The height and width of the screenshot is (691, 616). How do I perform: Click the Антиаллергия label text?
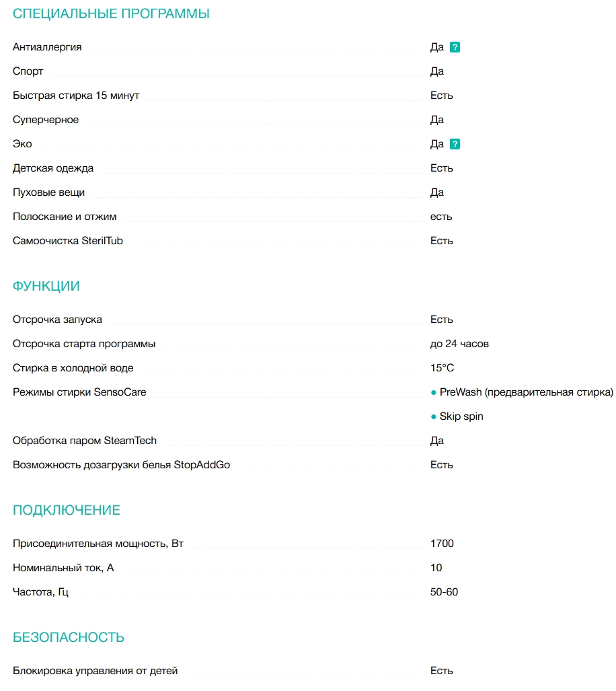[x=47, y=47]
